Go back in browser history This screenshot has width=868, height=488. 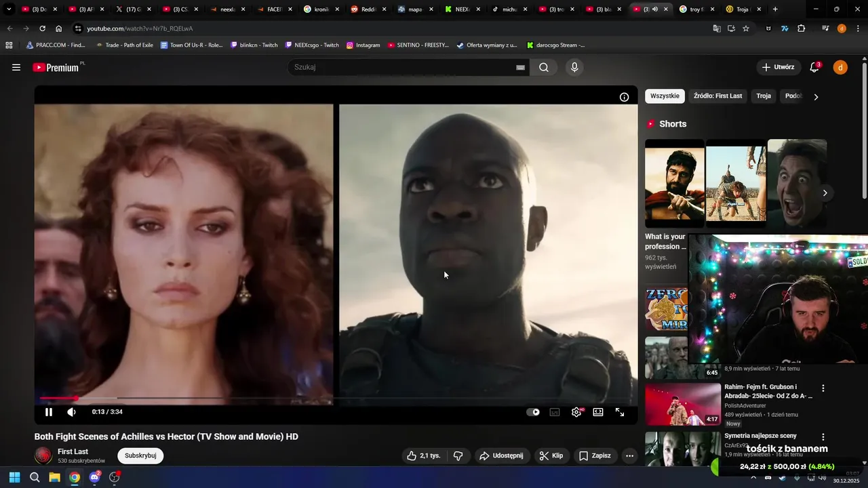point(9,28)
